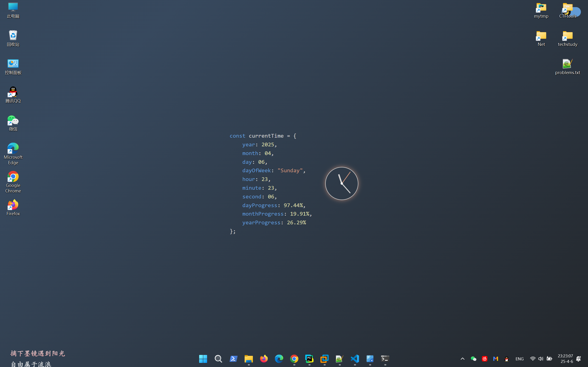Open Wi-Fi network quick settings
588x367 pixels.
[x=532, y=359]
